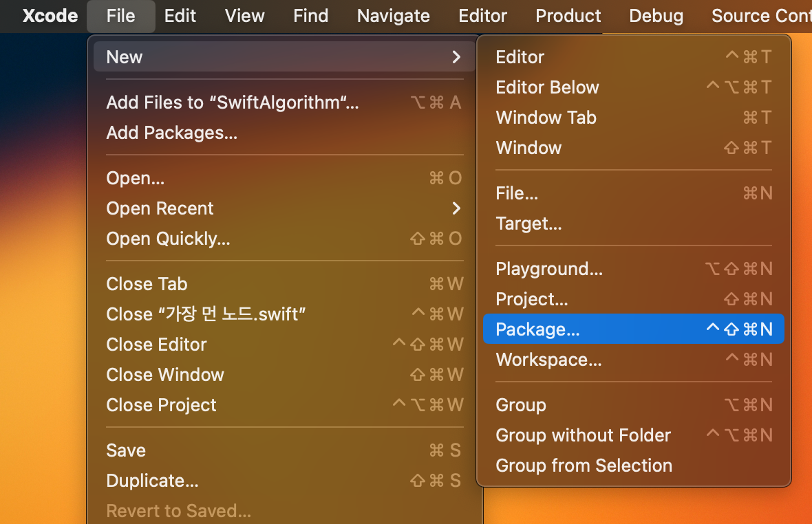812x524 pixels.
Task: Choose File… in the New submenu
Action: coord(634,193)
